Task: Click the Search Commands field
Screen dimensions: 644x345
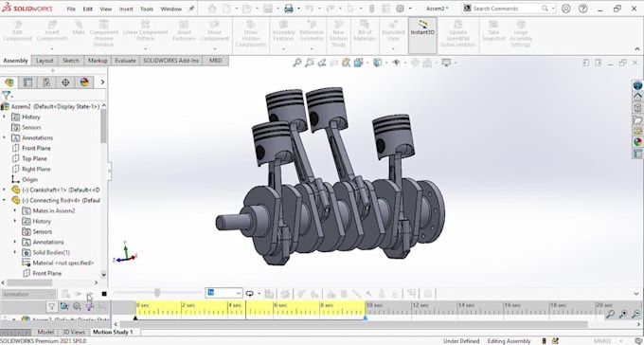Action: [508, 9]
